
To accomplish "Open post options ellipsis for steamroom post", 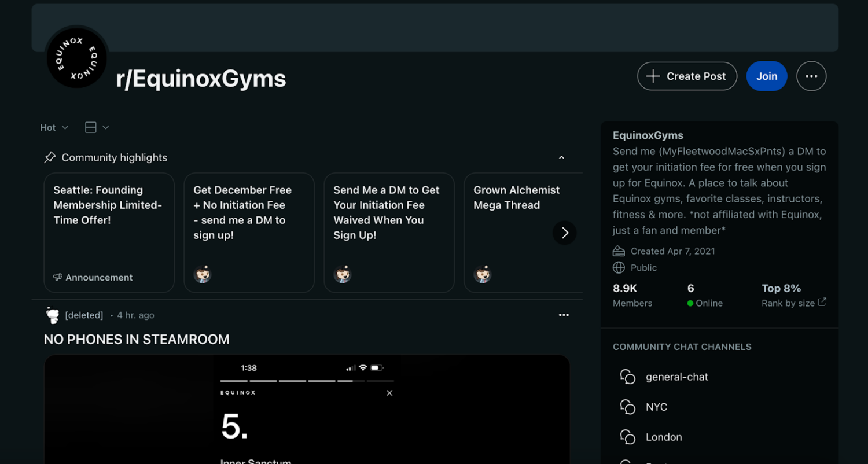I will pyautogui.click(x=564, y=315).
